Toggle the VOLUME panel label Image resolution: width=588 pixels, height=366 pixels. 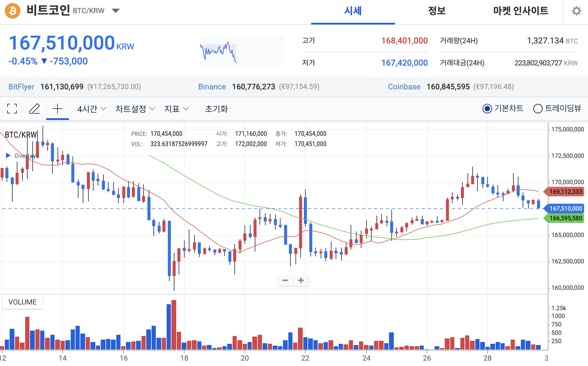click(22, 302)
